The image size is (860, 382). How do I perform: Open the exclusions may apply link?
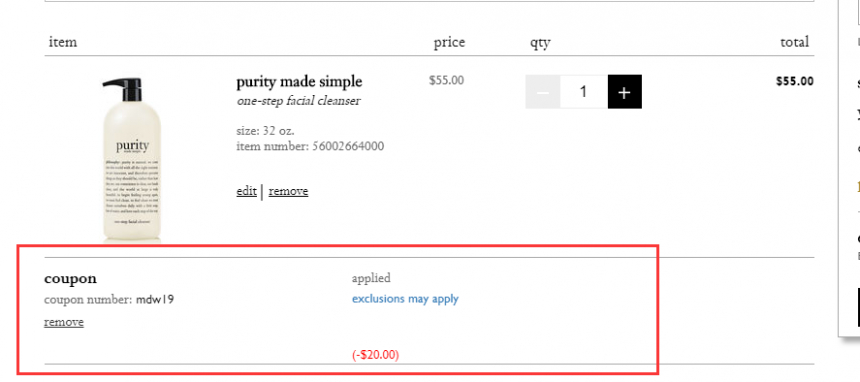click(405, 299)
